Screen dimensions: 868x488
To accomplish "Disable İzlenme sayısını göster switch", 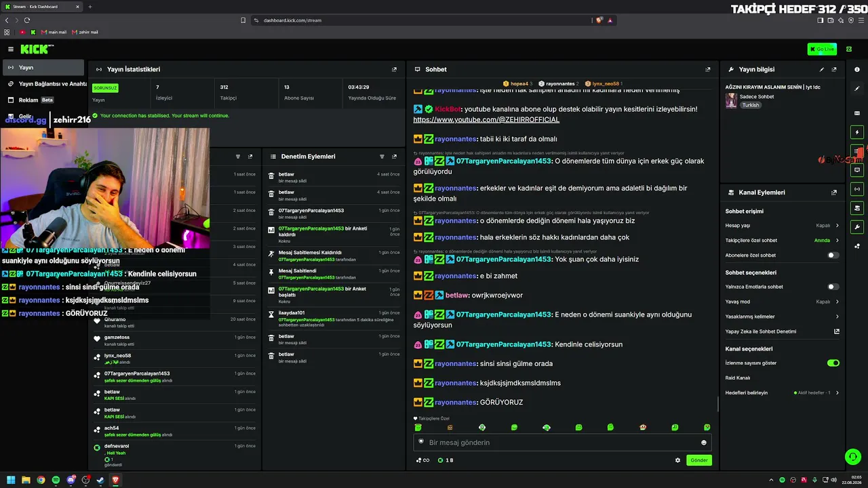I will [x=833, y=363].
